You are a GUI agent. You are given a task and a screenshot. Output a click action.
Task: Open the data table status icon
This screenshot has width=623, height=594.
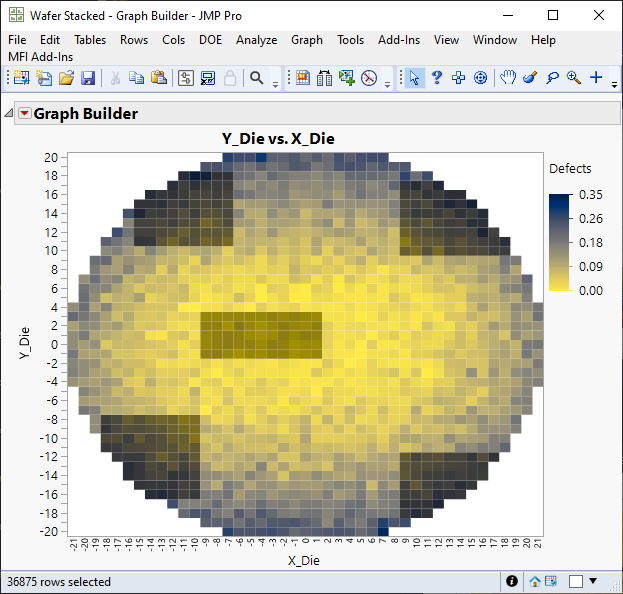551,581
